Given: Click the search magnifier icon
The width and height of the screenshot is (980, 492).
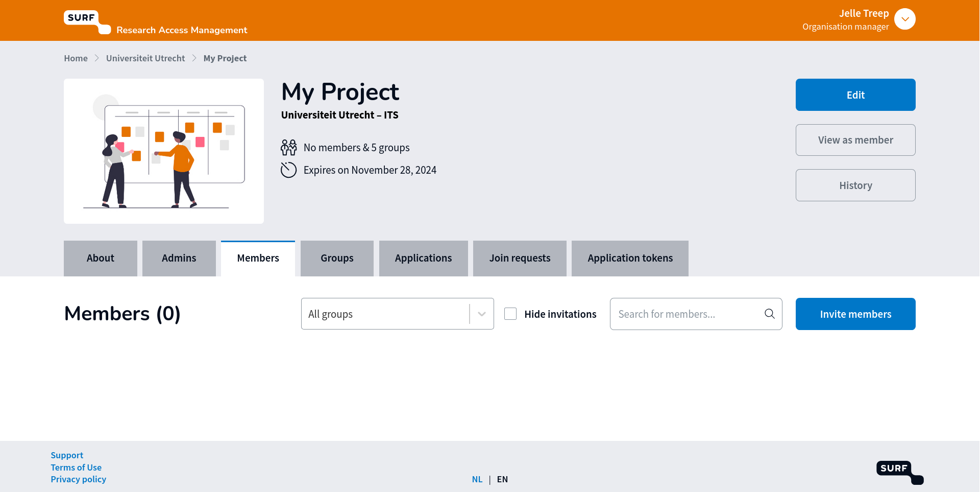Looking at the screenshot, I should tap(769, 314).
